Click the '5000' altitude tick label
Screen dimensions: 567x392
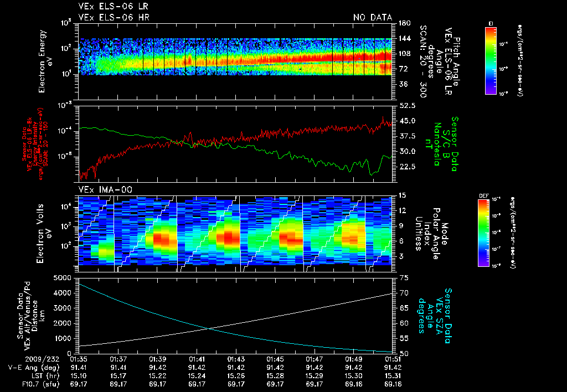62,278
